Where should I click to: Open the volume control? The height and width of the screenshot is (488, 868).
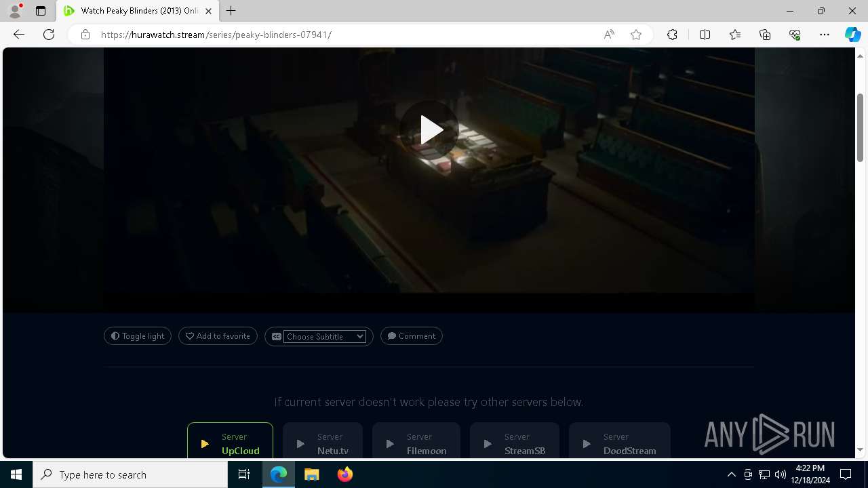(781, 474)
